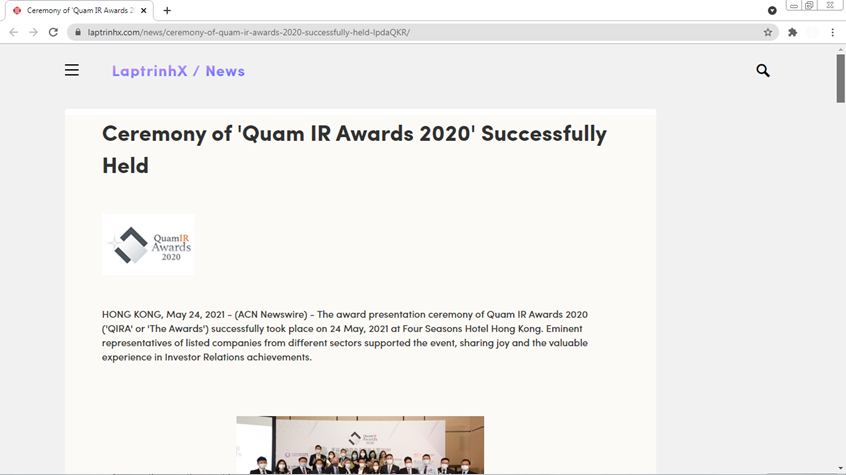The height and width of the screenshot is (475, 846).
Task: Open the LaptrinhX / News home link
Action: click(x=178, y=71)
